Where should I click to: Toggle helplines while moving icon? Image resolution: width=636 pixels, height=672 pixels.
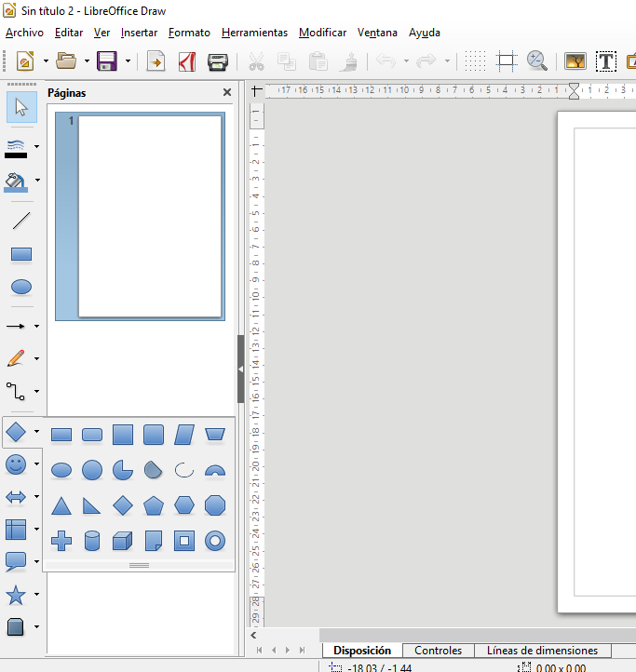tap(507, 60)
